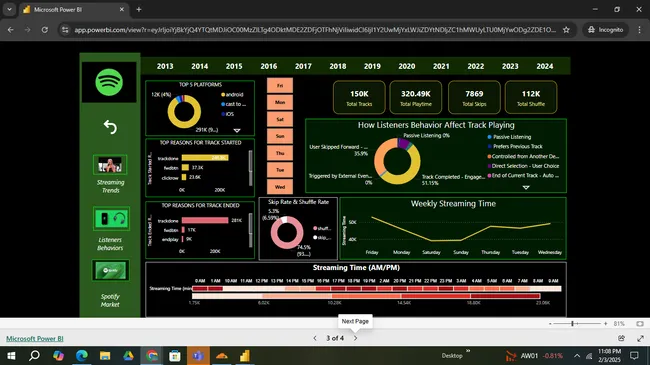650x365 pixels.
Task: Open the Listeners Behaviors page icon
Action: point(111,219)
